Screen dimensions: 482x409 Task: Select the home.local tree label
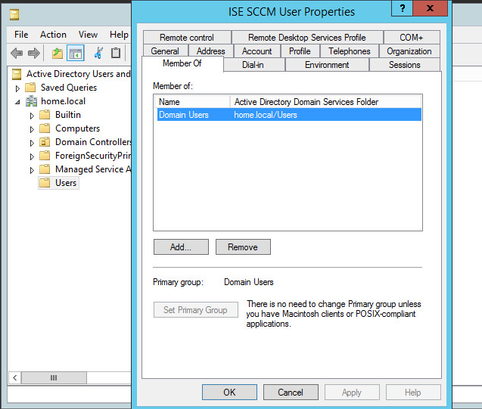coord(63,101)
